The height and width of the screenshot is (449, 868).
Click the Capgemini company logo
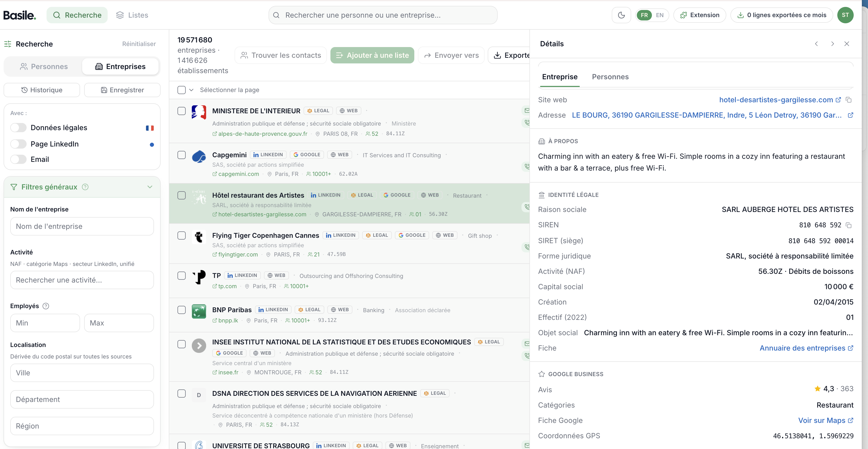pos(199,157)
